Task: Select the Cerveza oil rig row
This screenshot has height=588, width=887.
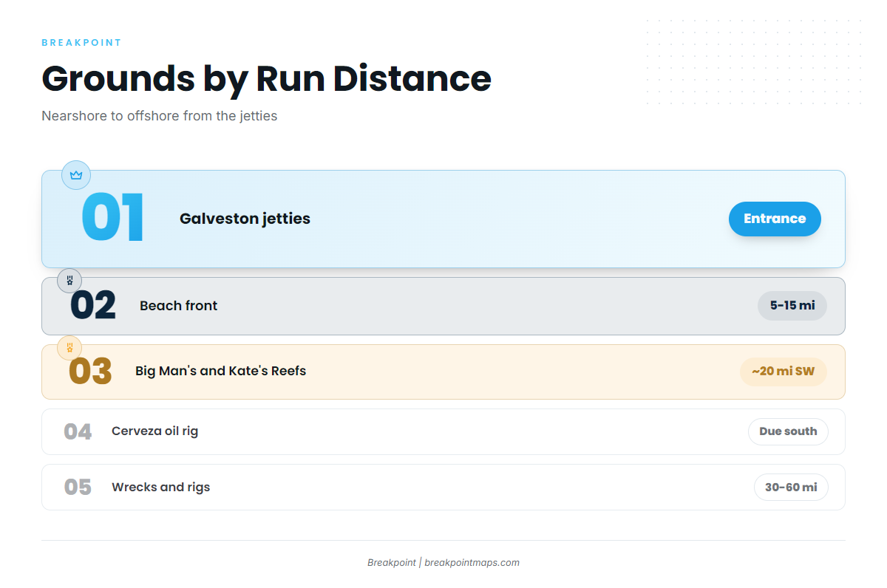Action: (x=443, y=431)
